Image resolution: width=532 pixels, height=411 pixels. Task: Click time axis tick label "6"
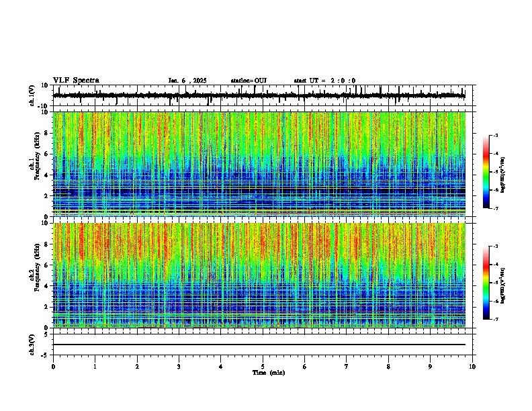pos(305,367)
